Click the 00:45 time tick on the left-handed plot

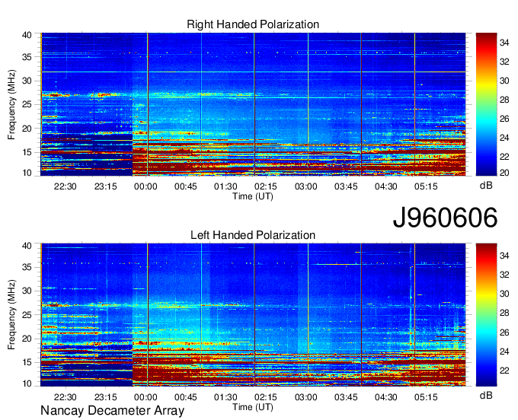point(186,397)
